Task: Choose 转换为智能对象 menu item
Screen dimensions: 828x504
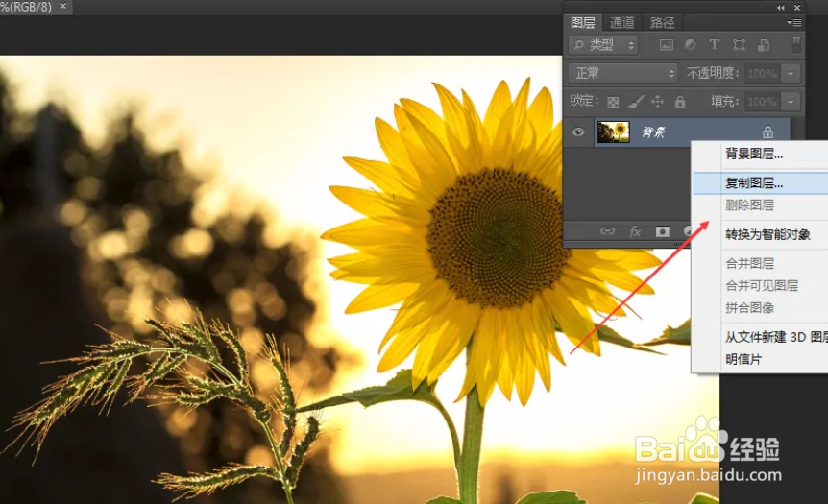Action: tap(767, 235)
